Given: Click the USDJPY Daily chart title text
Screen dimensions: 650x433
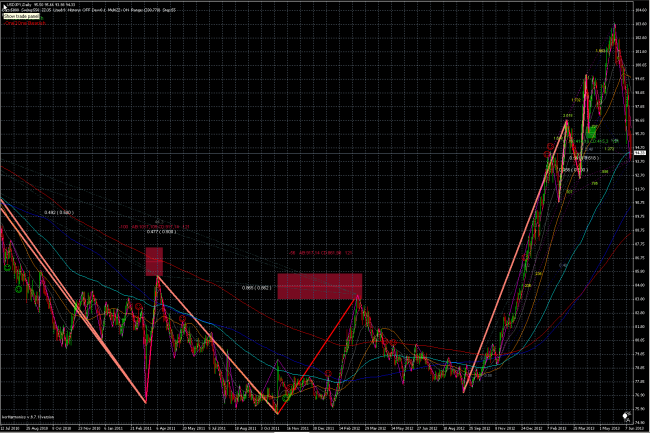Looking at the screenshot, I should 19,5.
